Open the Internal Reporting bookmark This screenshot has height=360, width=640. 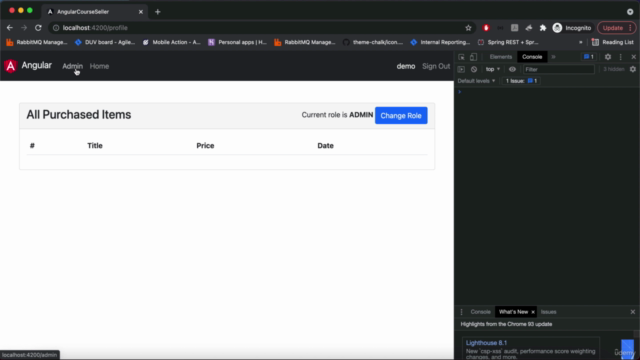(x=440, y=42)
